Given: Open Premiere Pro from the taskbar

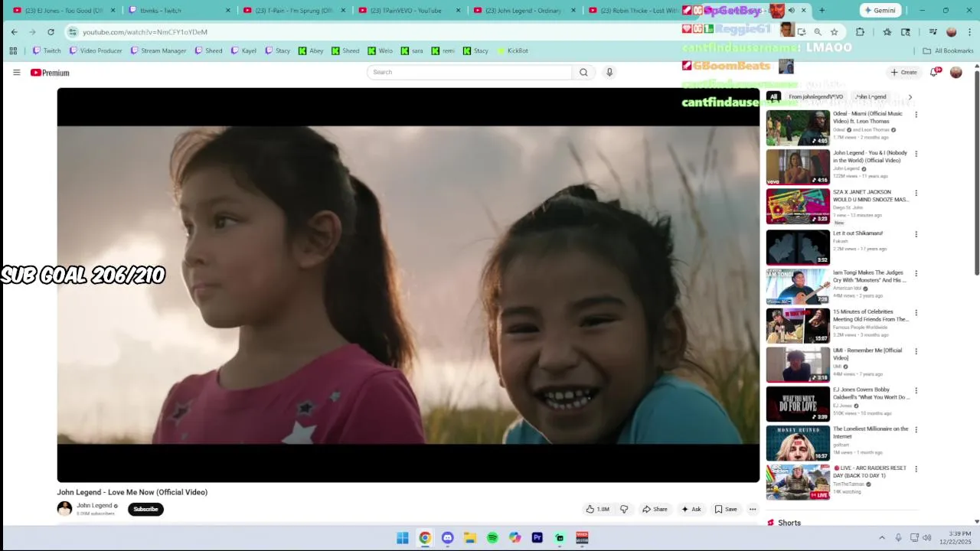Looking at the screenshot, I should coord(537,538).
